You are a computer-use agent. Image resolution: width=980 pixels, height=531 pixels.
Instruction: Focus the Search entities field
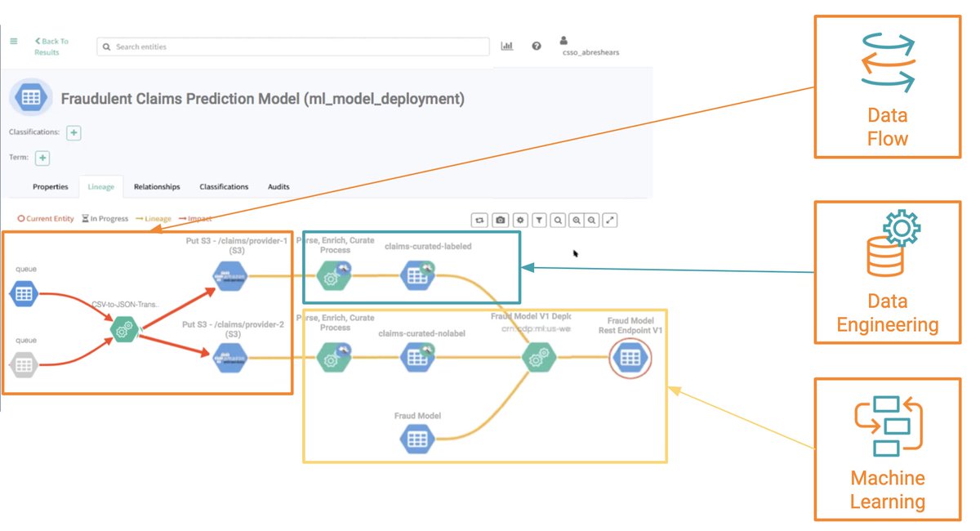[293, 47]
